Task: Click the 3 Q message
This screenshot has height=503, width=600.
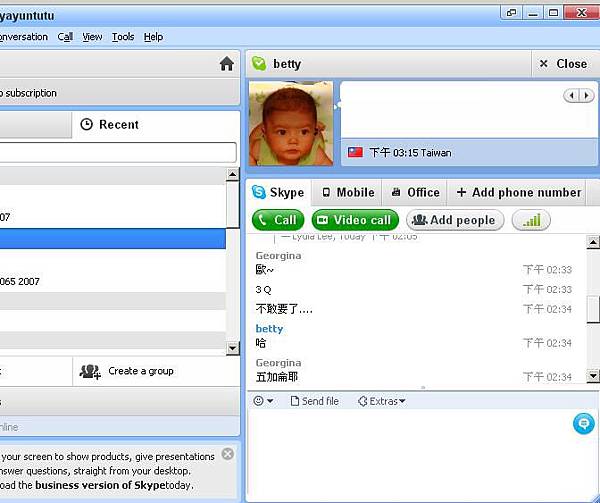Action: pyautogui.click(x=263, y=290)
